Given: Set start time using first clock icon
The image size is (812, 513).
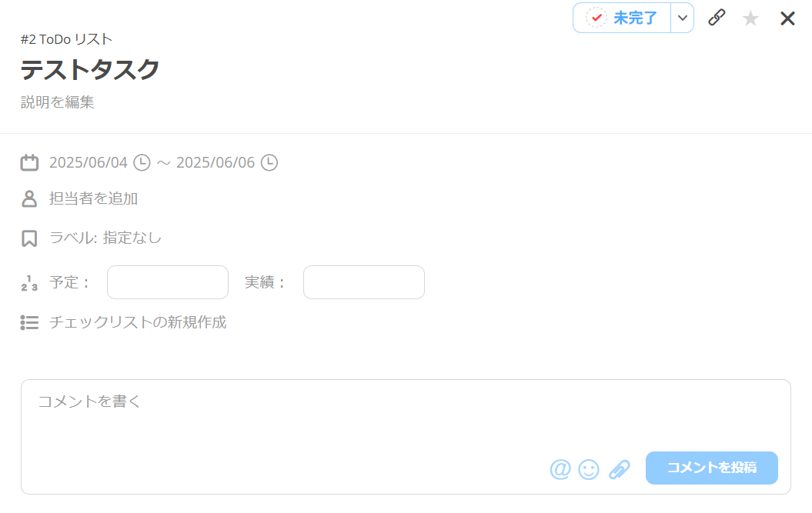Looking at the screenshot, I should 142,162.
